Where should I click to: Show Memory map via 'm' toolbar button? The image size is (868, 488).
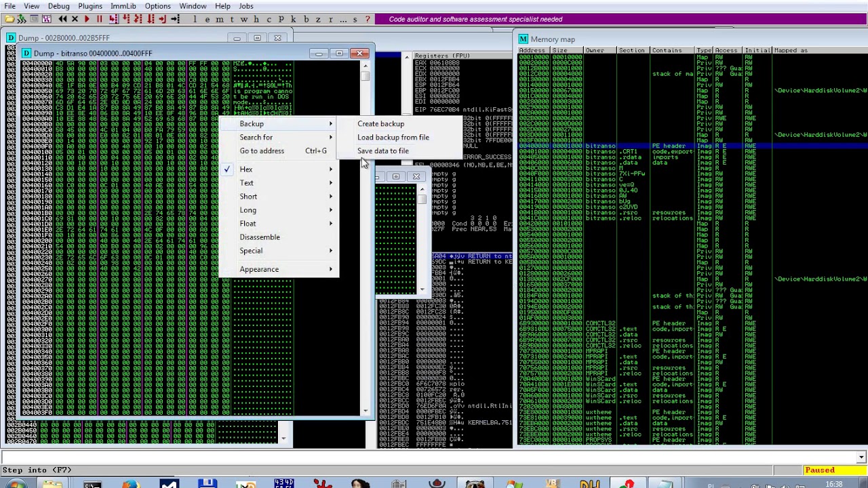click(220, 19)
